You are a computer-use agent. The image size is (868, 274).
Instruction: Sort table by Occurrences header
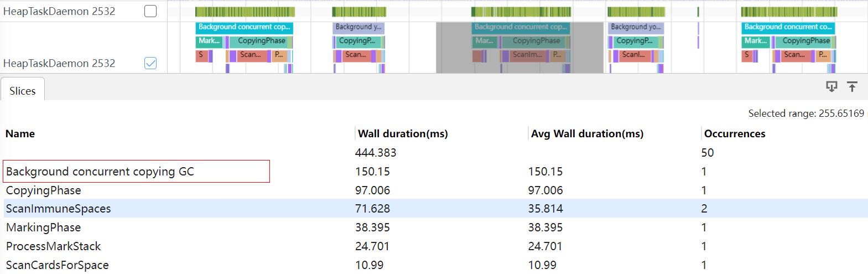coord(735,133)
